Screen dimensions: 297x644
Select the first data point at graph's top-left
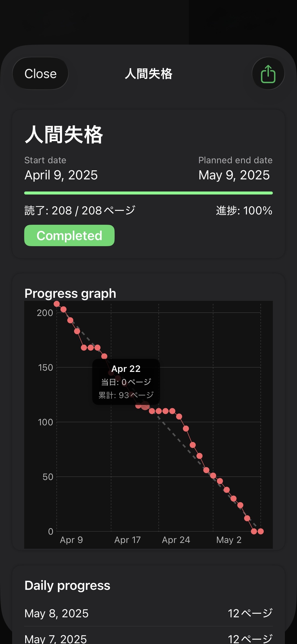pos(57,304)
